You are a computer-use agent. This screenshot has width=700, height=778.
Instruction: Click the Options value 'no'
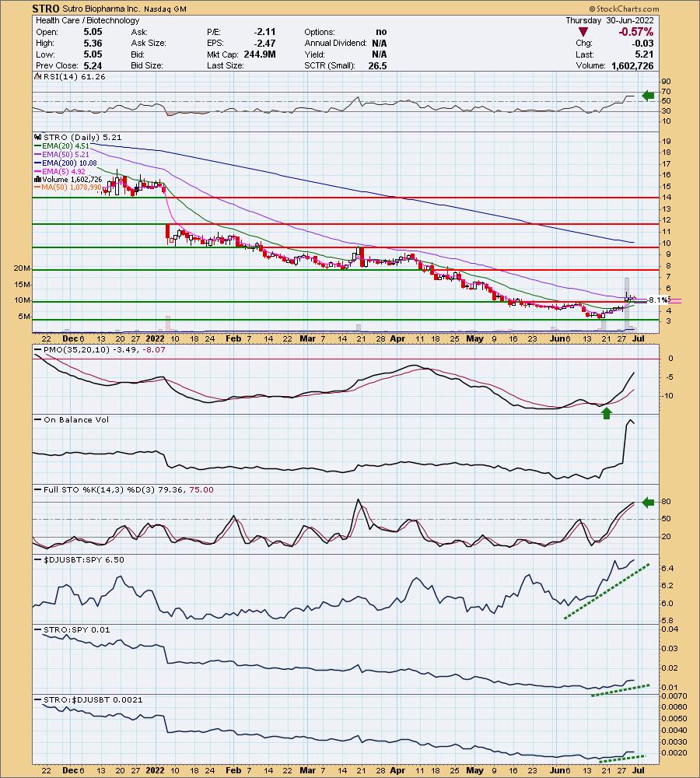click(381, 32)
